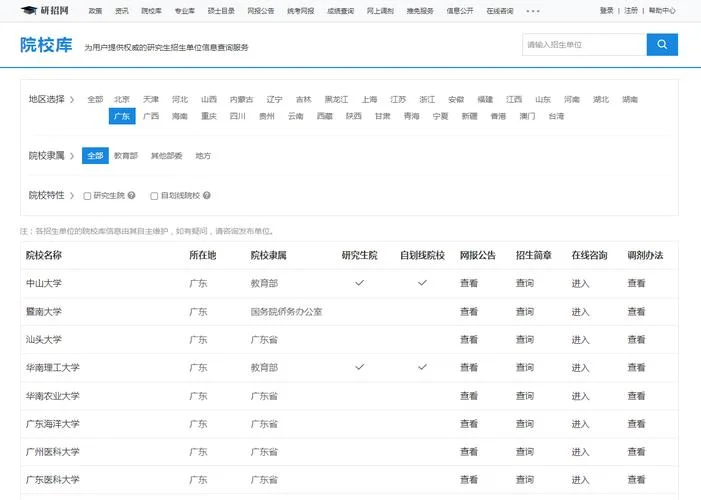
Task: Select 黑龙江 region filter
Action: [x=336, y=99]
